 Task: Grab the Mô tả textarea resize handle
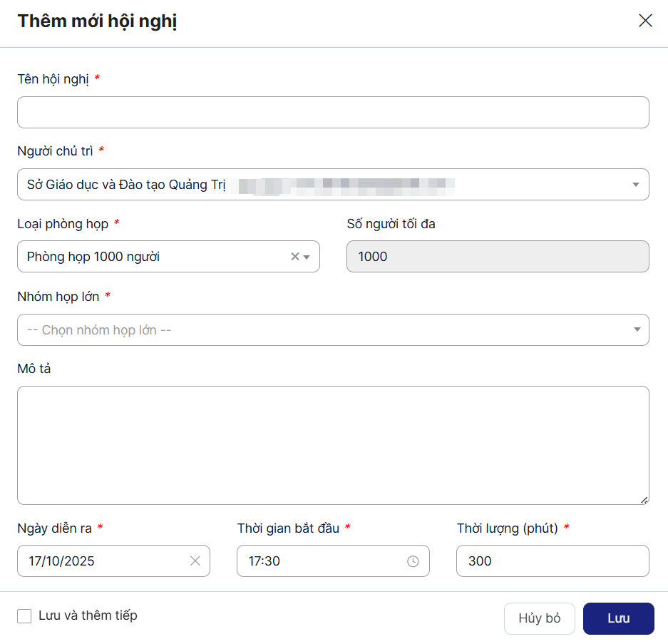(644, 500)
